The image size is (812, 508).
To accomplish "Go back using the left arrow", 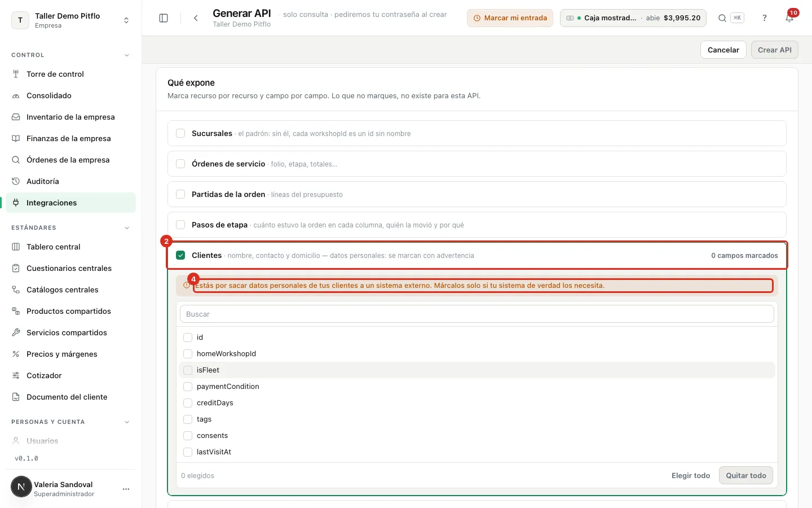I will (196, 18).
